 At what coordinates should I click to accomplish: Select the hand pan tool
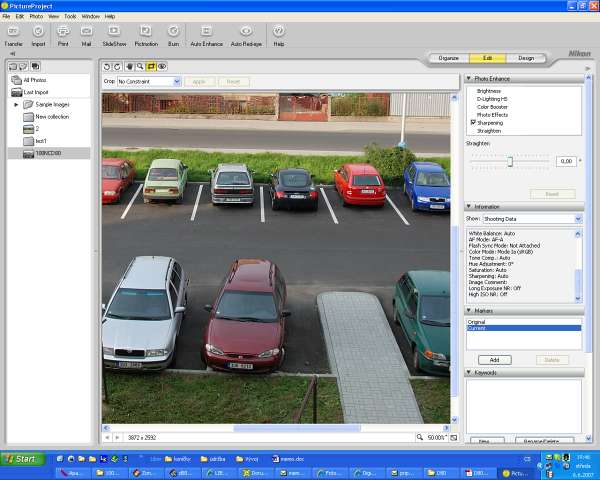(x=129, y=66)
